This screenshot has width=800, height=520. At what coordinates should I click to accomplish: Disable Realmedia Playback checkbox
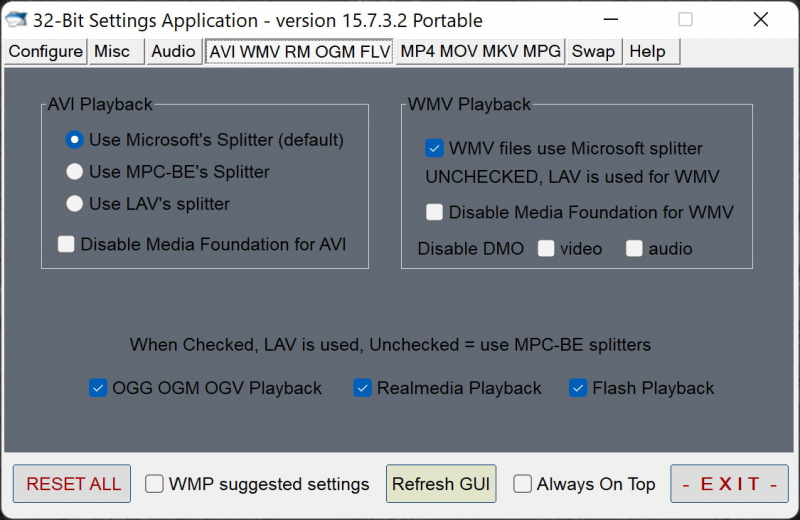[x=363, y=388]
